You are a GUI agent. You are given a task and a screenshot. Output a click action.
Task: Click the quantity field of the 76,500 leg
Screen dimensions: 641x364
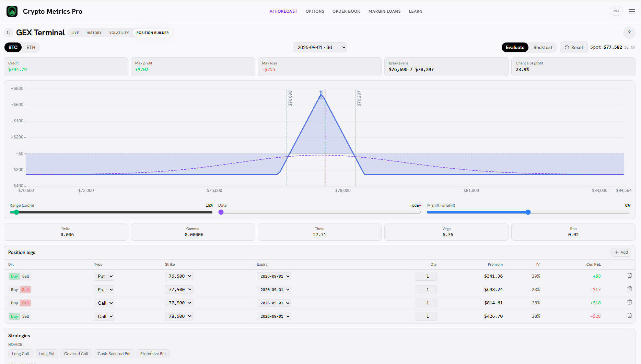426,276
